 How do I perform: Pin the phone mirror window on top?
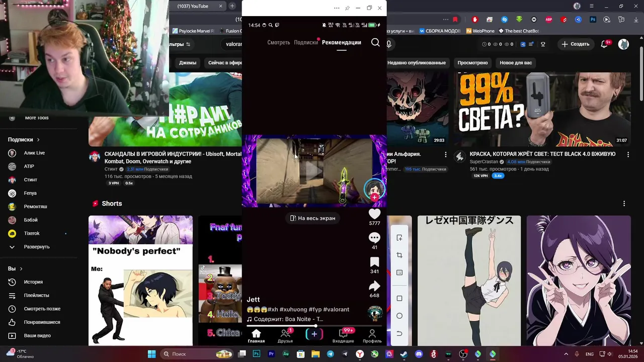[x=347, y=8]
